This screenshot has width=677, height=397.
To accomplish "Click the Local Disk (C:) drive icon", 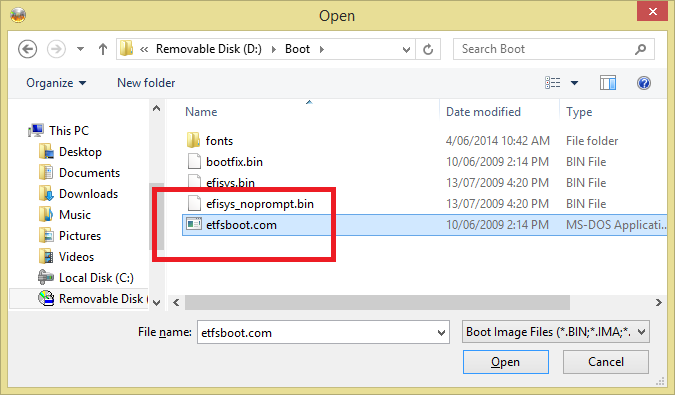I will pyautogui.click(x=46, y=277).
